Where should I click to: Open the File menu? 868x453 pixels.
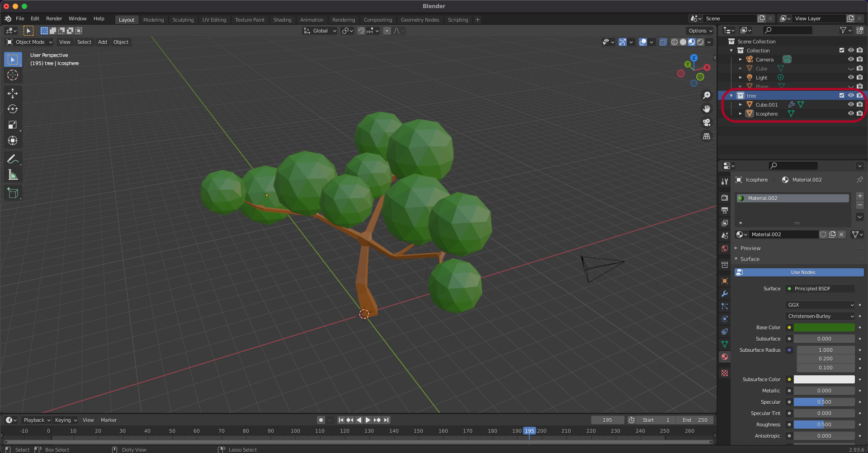(x=20, y=19)
